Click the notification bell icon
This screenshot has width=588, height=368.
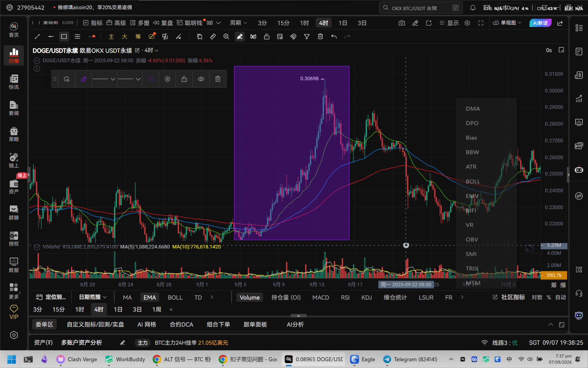click(473, 8)
